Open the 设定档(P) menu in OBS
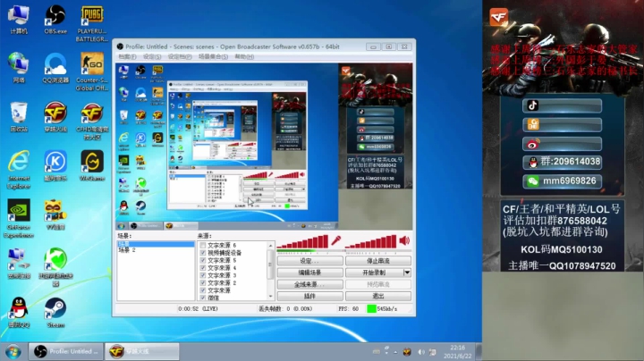 180,56
